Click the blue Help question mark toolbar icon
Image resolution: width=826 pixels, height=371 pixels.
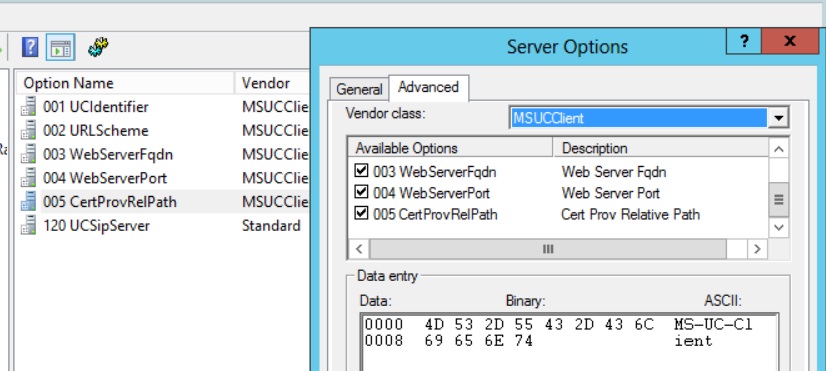tap(30, 47)
